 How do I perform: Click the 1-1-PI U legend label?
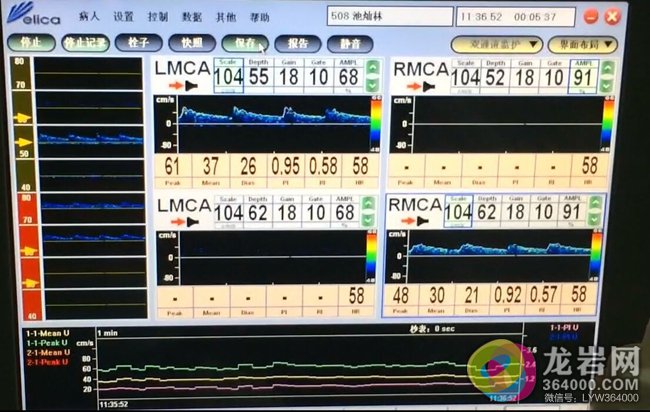(x=564, y=328)
